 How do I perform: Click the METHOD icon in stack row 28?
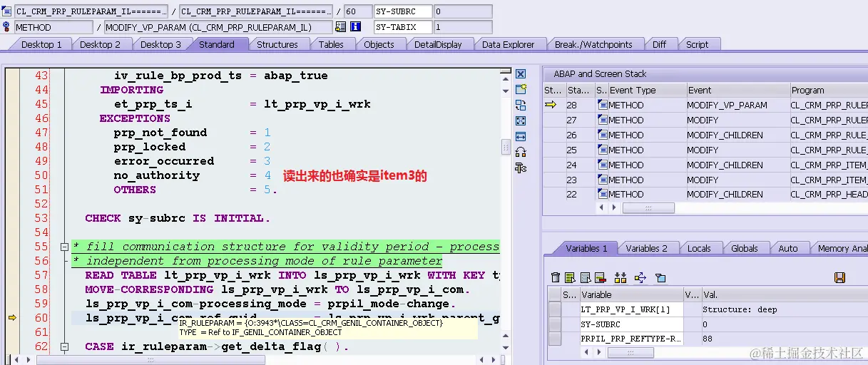click(x=603, y=105)
